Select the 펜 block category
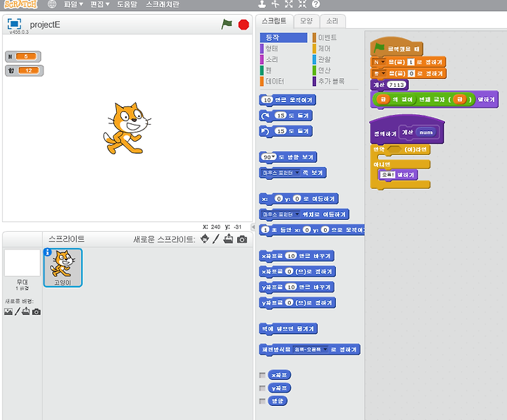The width and height of the screenshot is (507, 420). click(x=283, y=70)
